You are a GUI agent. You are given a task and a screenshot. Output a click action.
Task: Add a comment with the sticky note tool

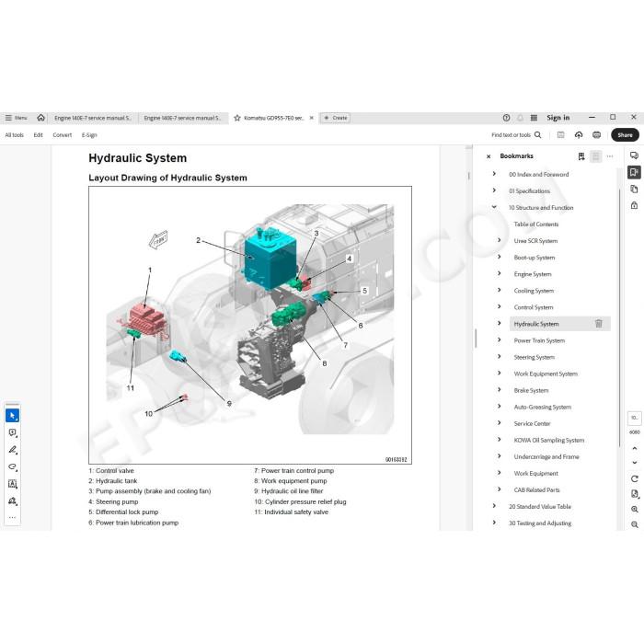coord(12,433)
